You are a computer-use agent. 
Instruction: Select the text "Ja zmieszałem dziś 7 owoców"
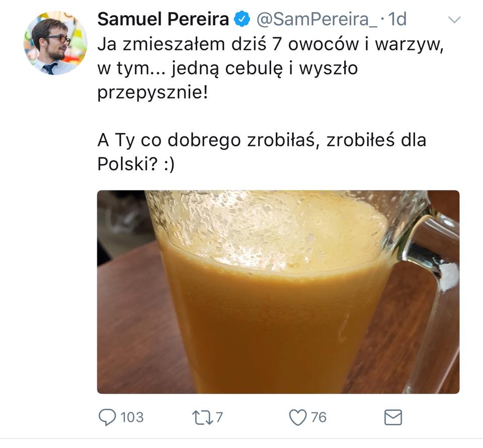[x=228, y=44]
